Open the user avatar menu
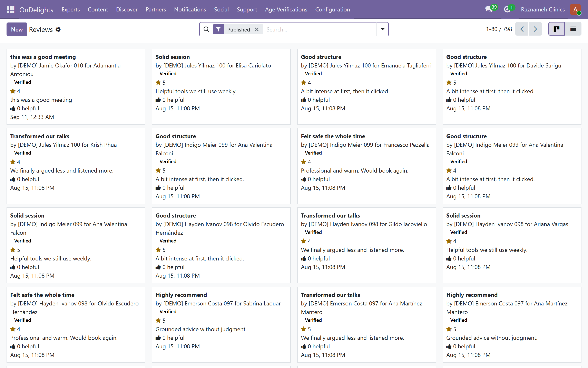 coord(575,9)
